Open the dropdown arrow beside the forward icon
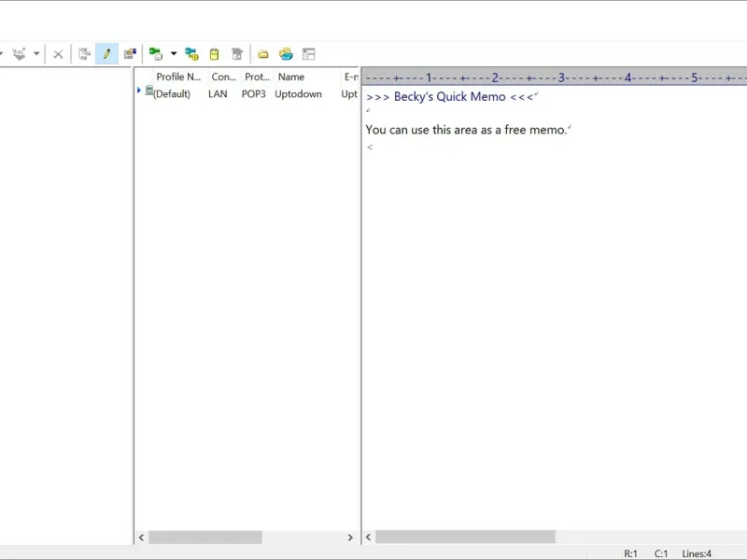747x560 pixels. coord(36,54)
